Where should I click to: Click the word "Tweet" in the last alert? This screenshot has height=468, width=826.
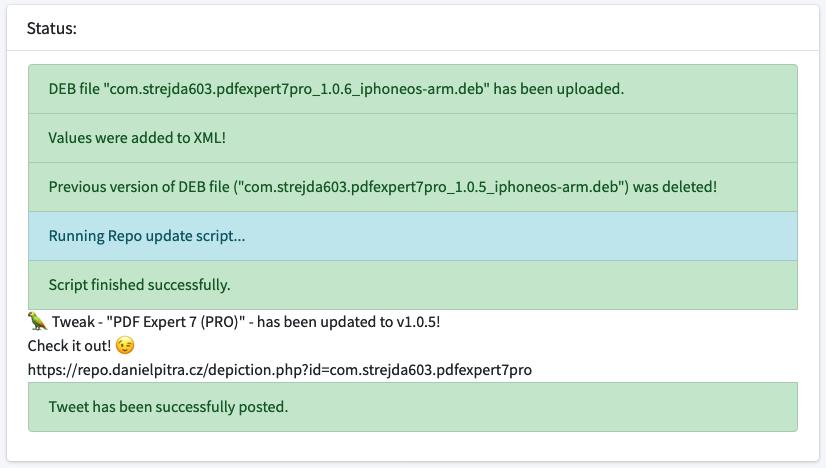(x=69, y=407)
